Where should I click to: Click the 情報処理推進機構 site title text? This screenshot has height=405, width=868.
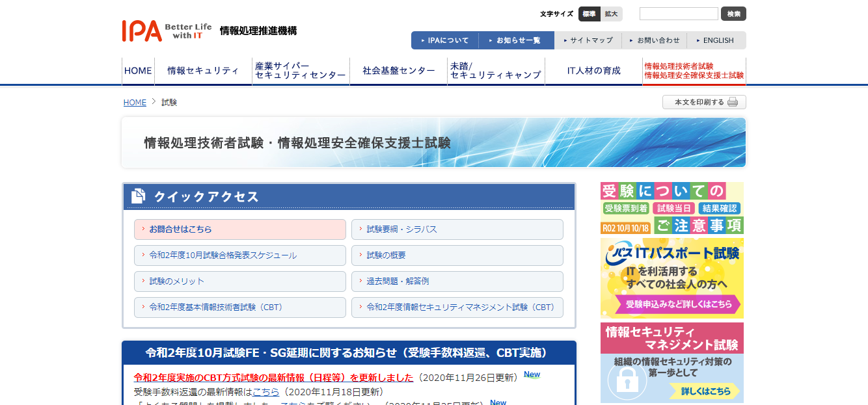tap(258, 31)
